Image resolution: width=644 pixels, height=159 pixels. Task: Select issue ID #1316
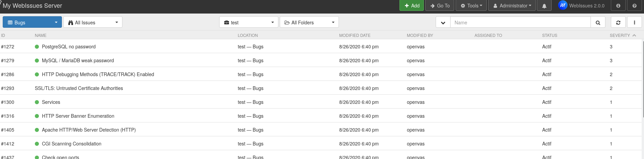[x=8, y=116]
